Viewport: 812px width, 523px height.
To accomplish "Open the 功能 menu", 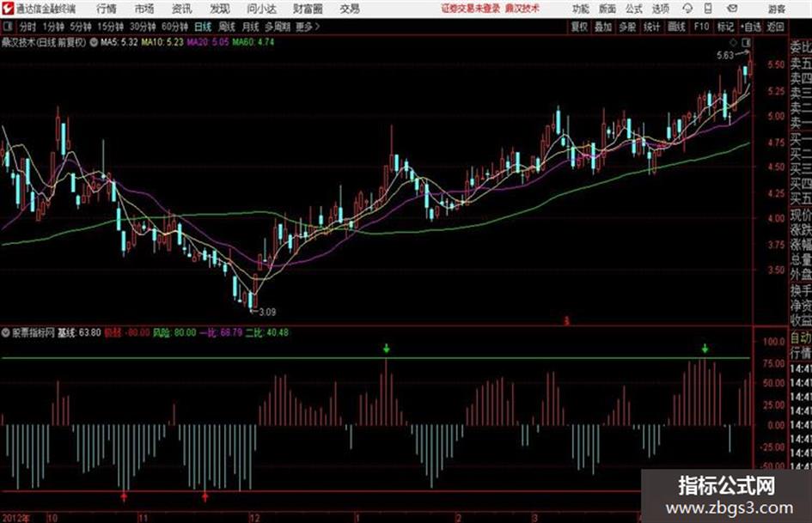I will pyautogui.click(x=581, y=9).
